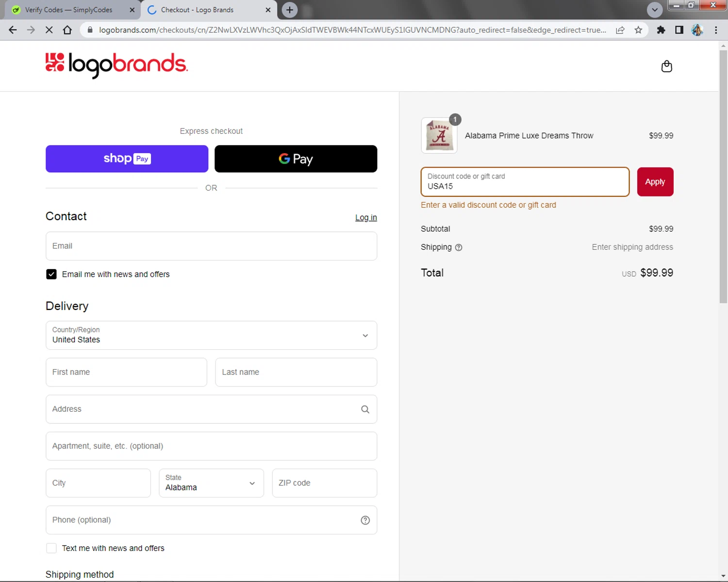This screenshot has width=728, height=582.
Task: Close the Checkout Logo Brands tab
Action: point(268,10)
